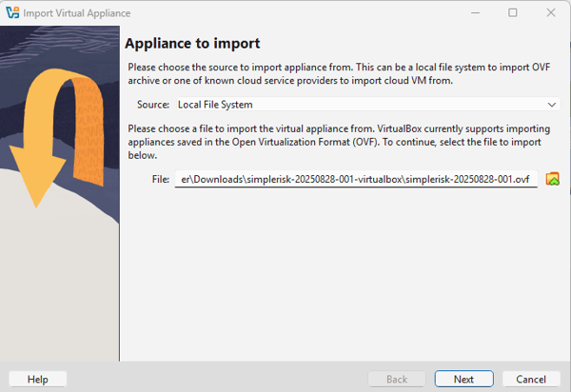Click the folder icon to browse for appliance file
This screenshot has height=392, width=571.
(x=552, y=179)
